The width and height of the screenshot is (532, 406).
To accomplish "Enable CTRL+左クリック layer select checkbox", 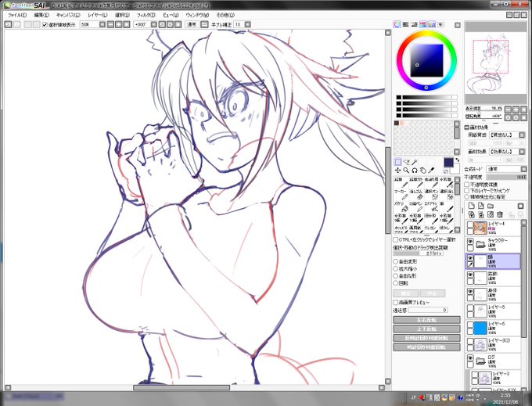I will 396,240.
